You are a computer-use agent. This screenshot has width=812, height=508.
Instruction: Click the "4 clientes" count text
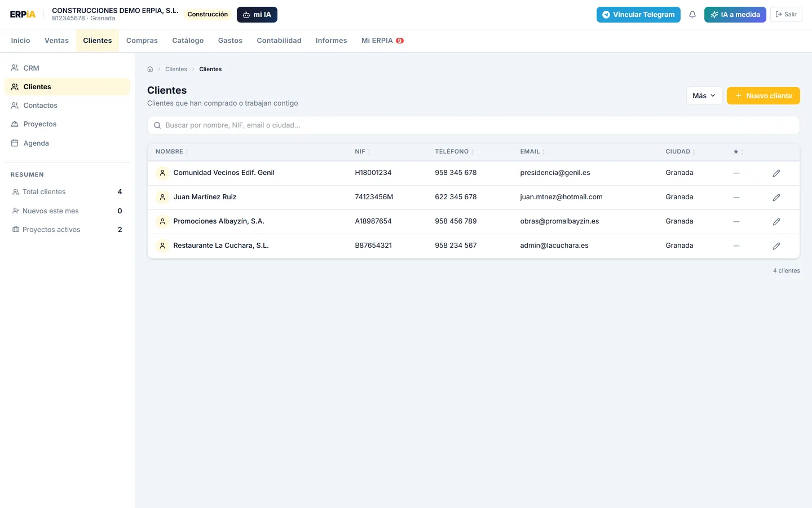787,271
